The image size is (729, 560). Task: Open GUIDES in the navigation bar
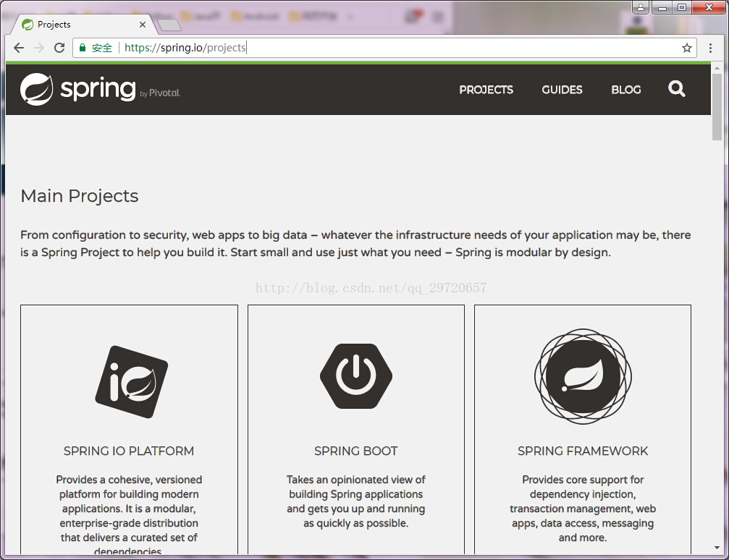[x=562, y=90]
